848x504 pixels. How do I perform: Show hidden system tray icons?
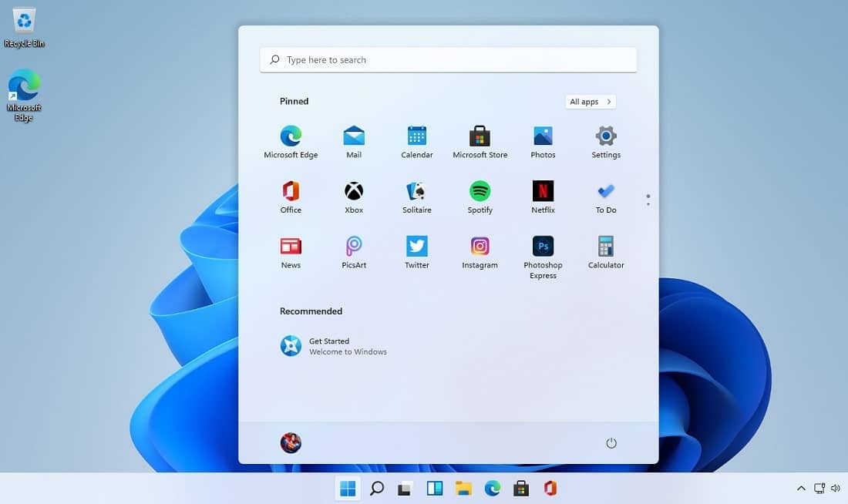801,489
